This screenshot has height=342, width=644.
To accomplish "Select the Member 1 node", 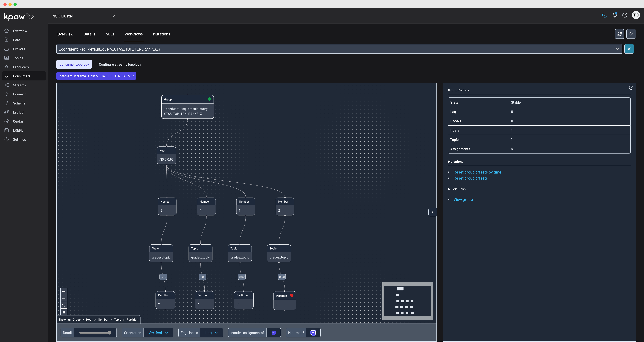I will (x=246, y=206).
